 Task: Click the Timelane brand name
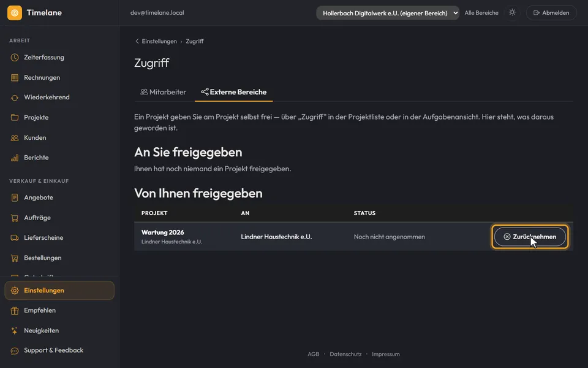click(44, 13)
